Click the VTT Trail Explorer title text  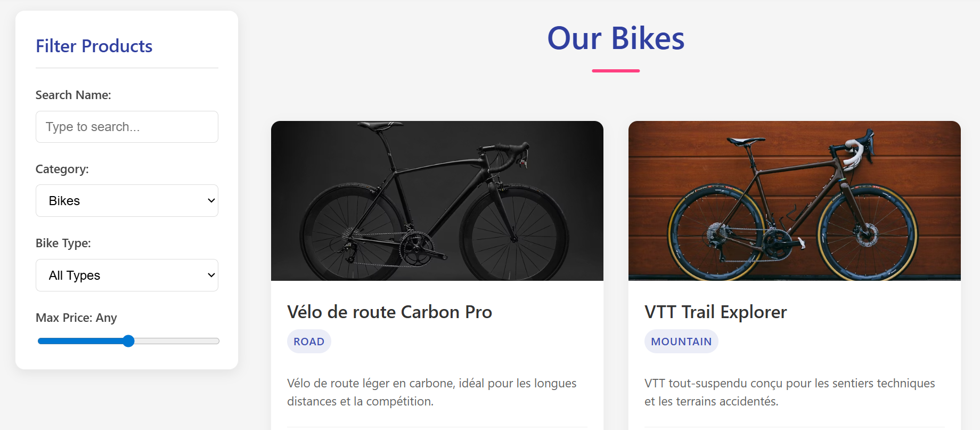(715, 312)
